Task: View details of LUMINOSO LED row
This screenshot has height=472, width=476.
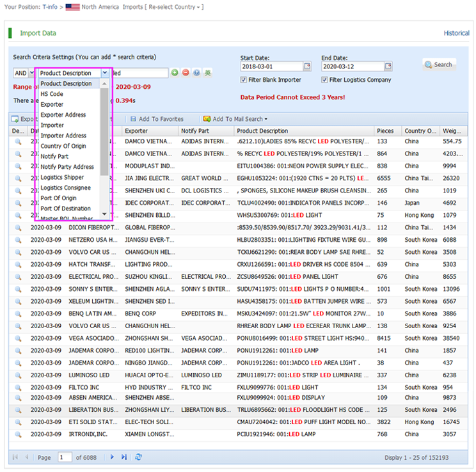Action: pos(18,375)
